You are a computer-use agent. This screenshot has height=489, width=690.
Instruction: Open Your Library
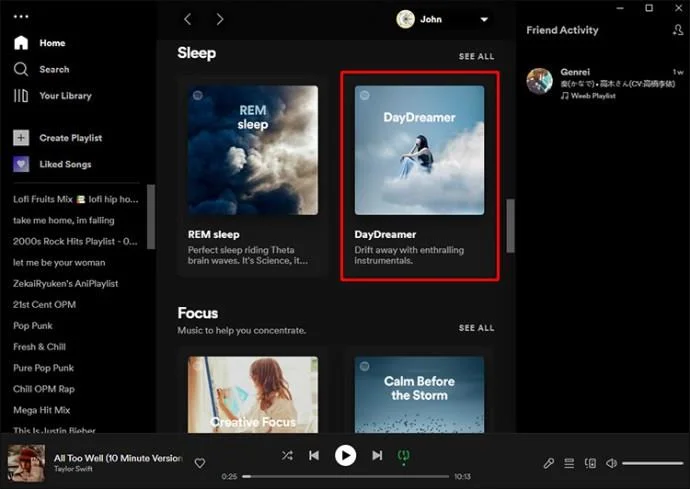point(66,96)
